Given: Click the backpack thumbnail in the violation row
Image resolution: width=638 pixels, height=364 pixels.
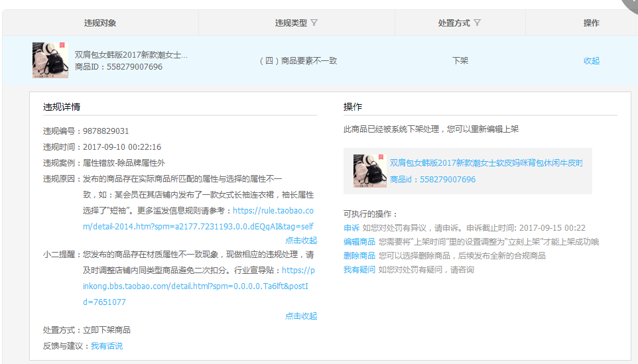Looking at the screenshot, I should click(x=50, y=60).
